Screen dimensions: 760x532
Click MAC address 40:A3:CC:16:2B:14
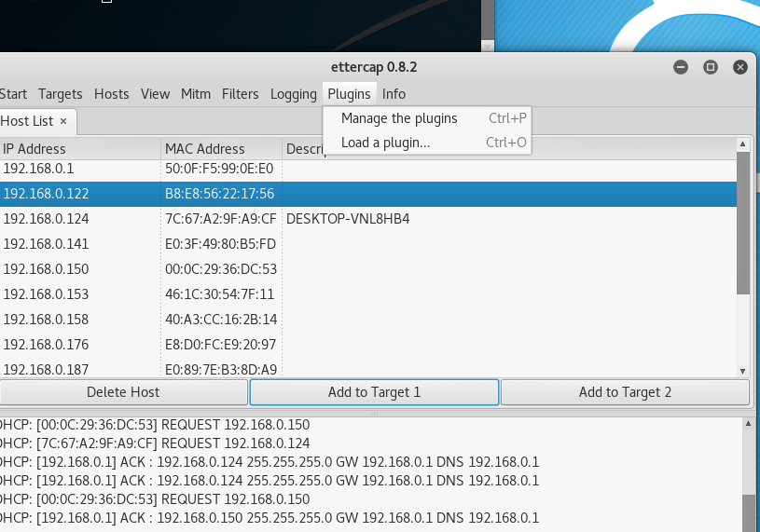[221, 320]
